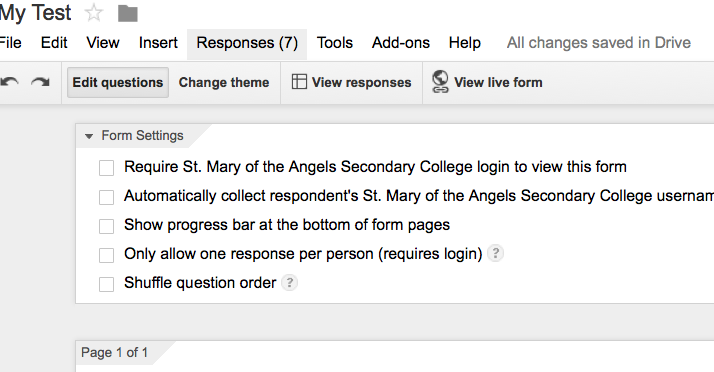Check Shuffle question order option
714x372 pixels.
click(x=107, y=284)
